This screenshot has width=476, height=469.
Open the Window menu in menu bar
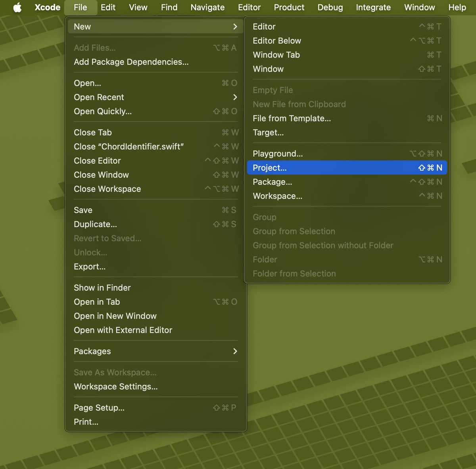pos(420,8)
